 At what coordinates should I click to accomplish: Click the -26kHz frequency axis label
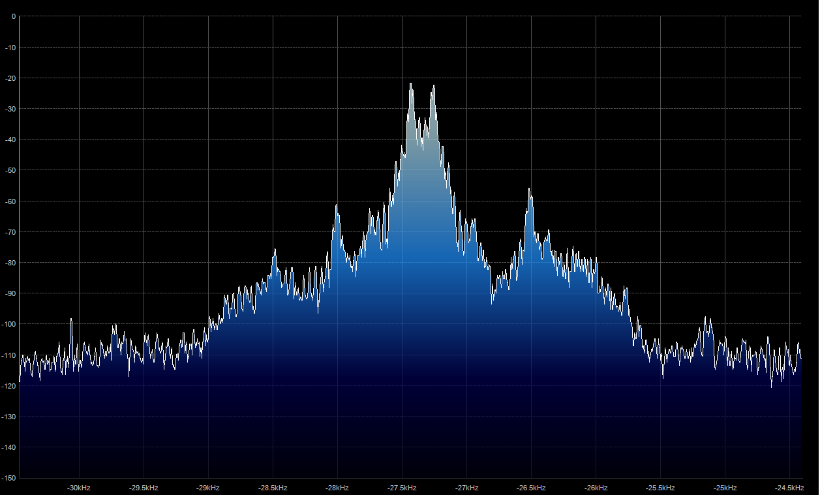[x=596, y=488]
